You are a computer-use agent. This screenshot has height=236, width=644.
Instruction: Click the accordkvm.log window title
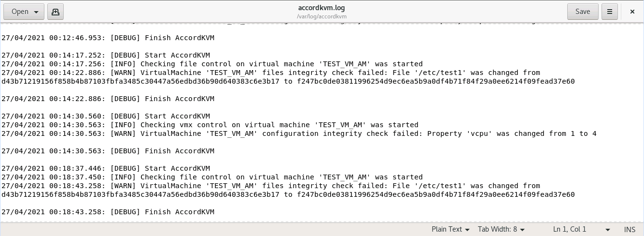322,8
